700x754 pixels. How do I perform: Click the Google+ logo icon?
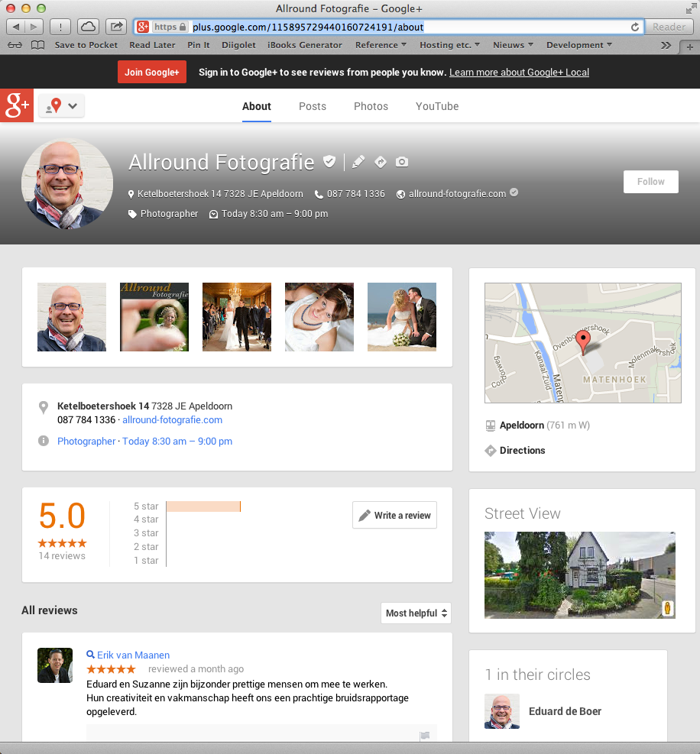17,106
